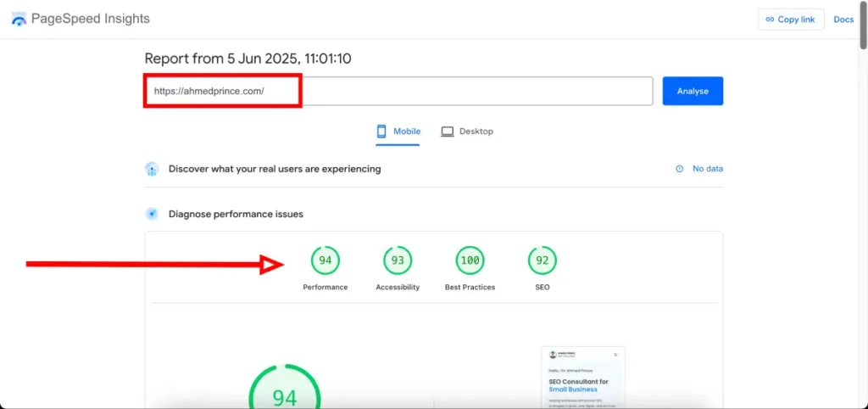Click the mobile phone icon
The height and width of the screenshot is (409, 868).
point(381,132)
